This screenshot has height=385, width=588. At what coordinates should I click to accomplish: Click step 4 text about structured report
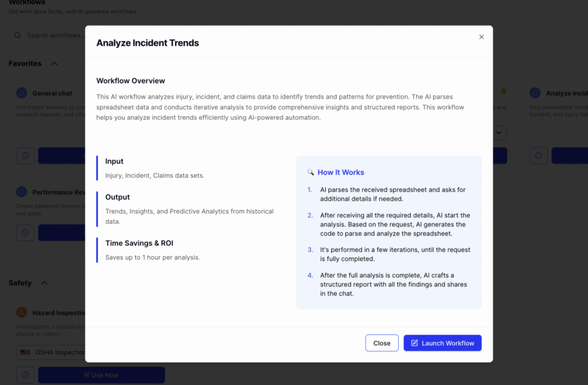coord(393,284)
